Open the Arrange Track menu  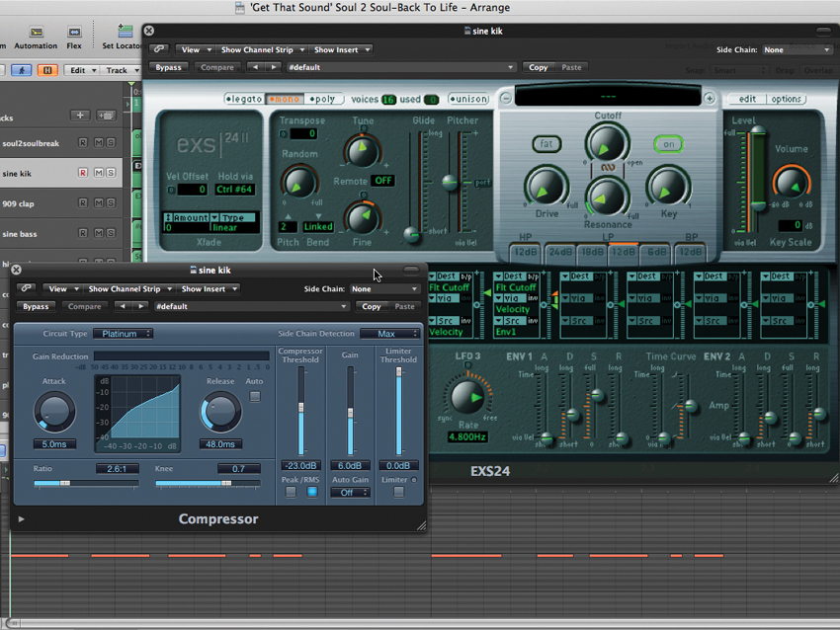122,70
